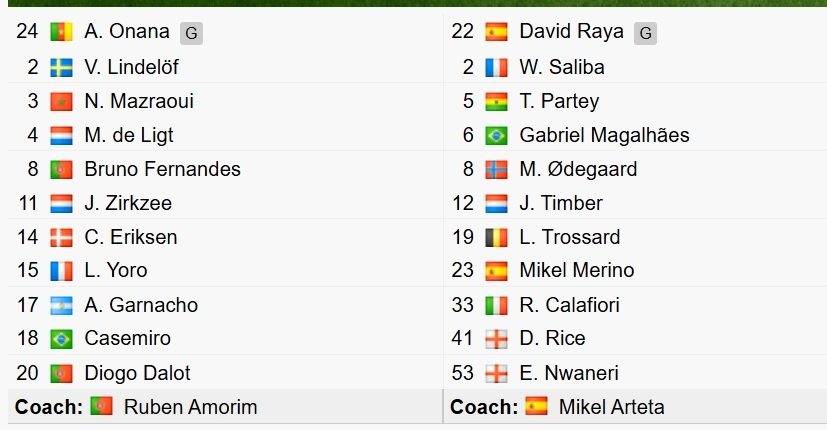
Task: Click the Belgium flag next to L. Trossard
Action: coord(496,237)
